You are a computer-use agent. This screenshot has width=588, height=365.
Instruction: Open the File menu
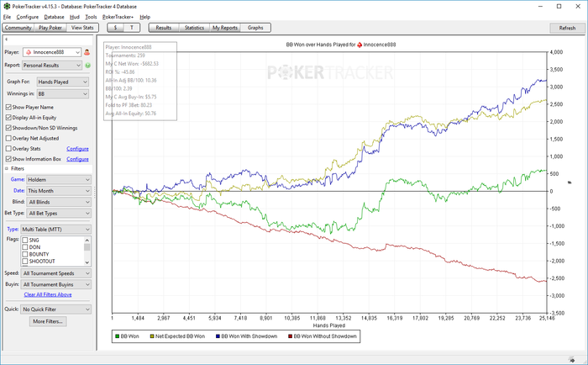coord(7,17)
